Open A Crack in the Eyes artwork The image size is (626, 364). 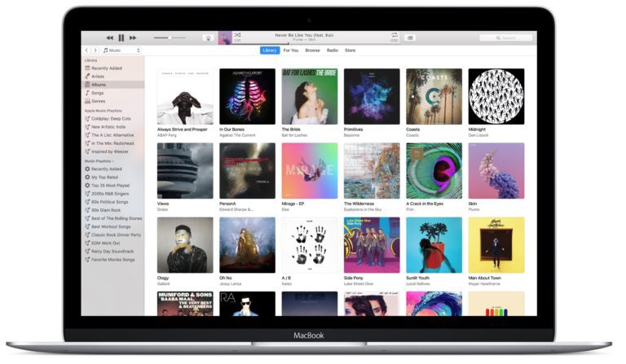tap(434, 171)
